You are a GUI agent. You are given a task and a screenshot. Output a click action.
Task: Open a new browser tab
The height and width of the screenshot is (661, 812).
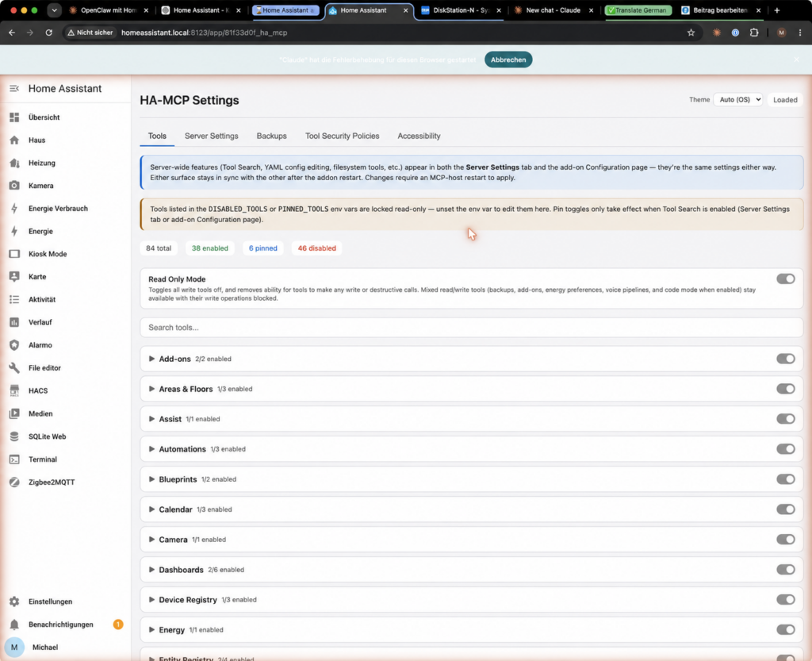(777, 10)
